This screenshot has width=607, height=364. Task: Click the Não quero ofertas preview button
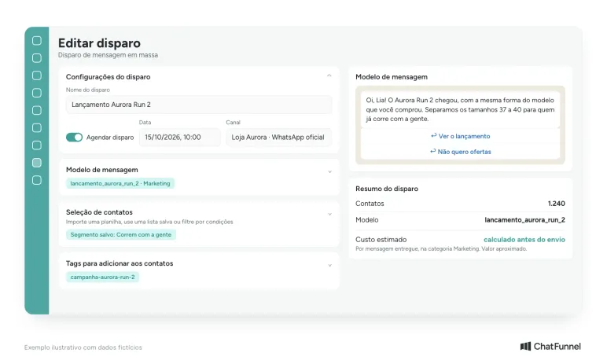460,152
